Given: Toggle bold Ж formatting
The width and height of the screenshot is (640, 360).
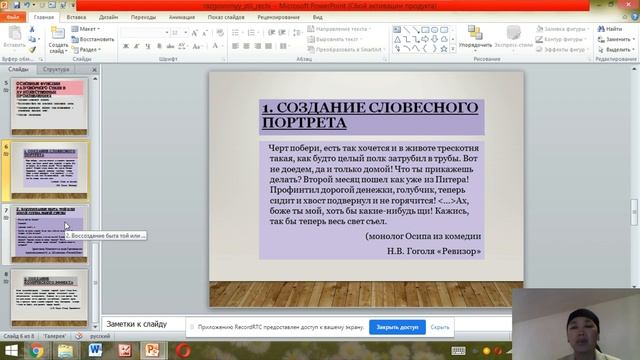Looking at the screenshot, I should coord(126,46).
